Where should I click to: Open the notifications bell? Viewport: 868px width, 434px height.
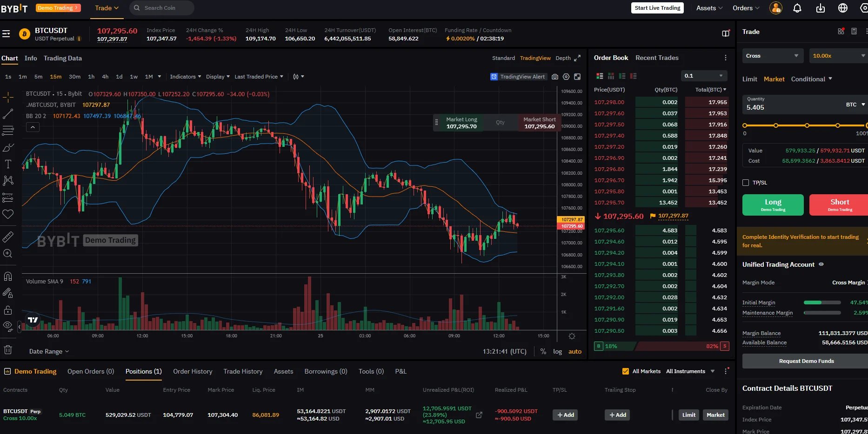pyautogui.click(x=797, y=8)
